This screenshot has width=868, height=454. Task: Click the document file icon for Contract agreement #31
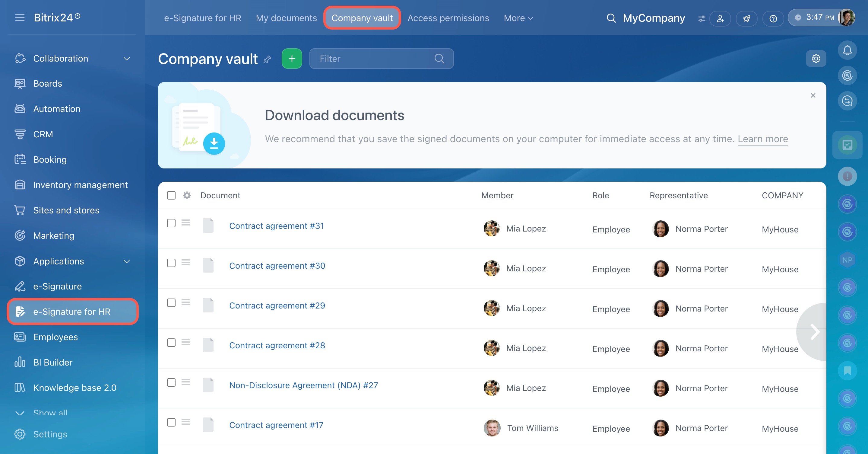coord(208,225)
